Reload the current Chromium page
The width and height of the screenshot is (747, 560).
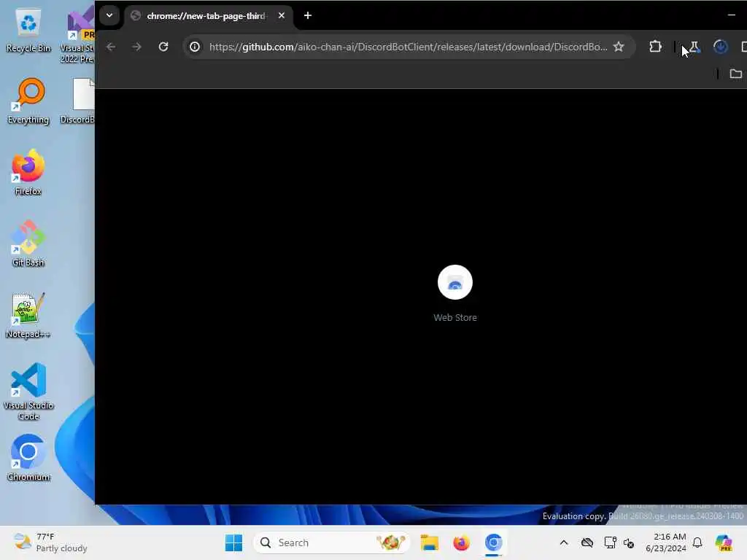click(x=163, y=47)
